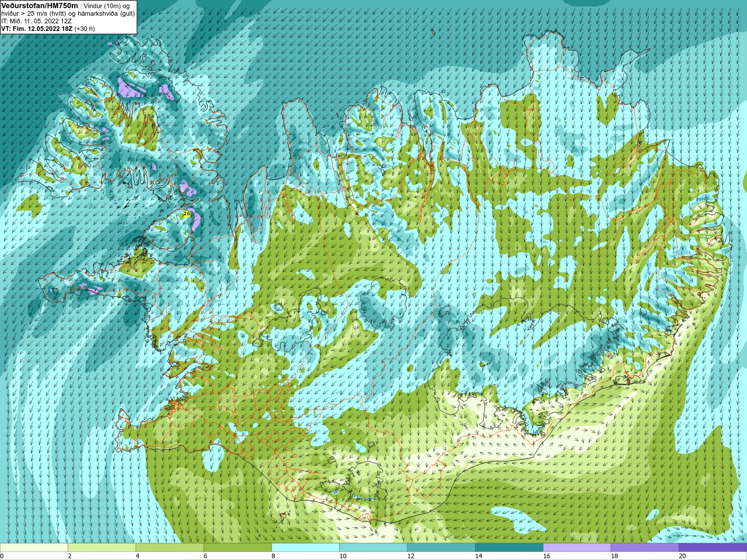The height and width of the screenshot is (560, 747).
Task: Pick the 16–18 m/s light purple legend swatch
Action: coord(577,548)
